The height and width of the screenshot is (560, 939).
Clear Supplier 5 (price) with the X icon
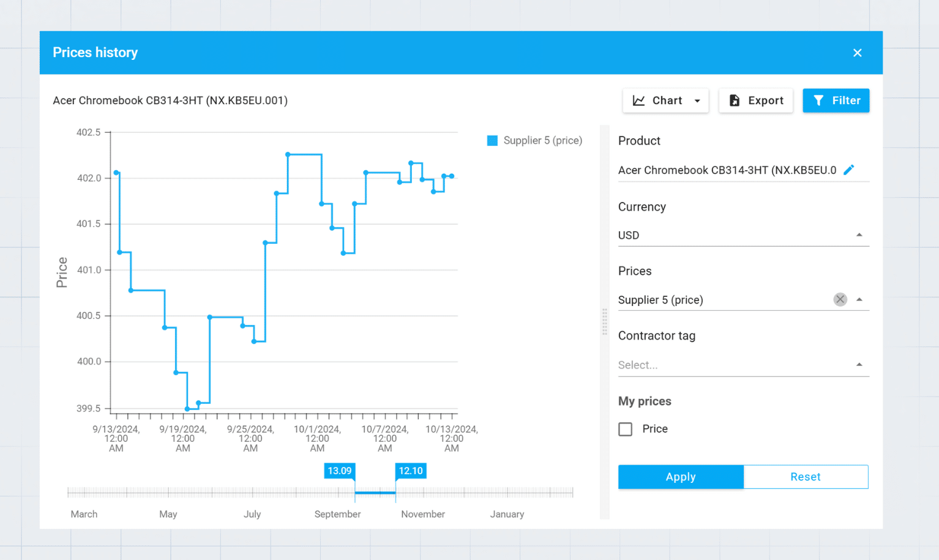click(x=840, y=299)
